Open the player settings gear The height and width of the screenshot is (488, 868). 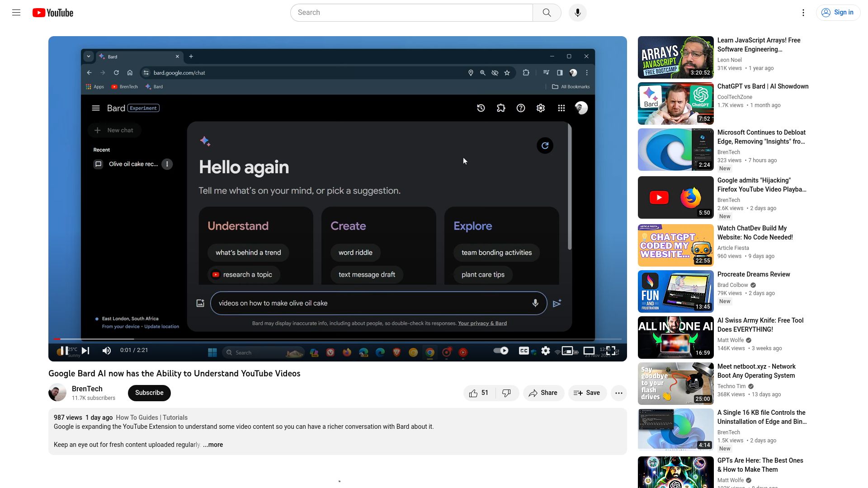[x=546, y=351]
